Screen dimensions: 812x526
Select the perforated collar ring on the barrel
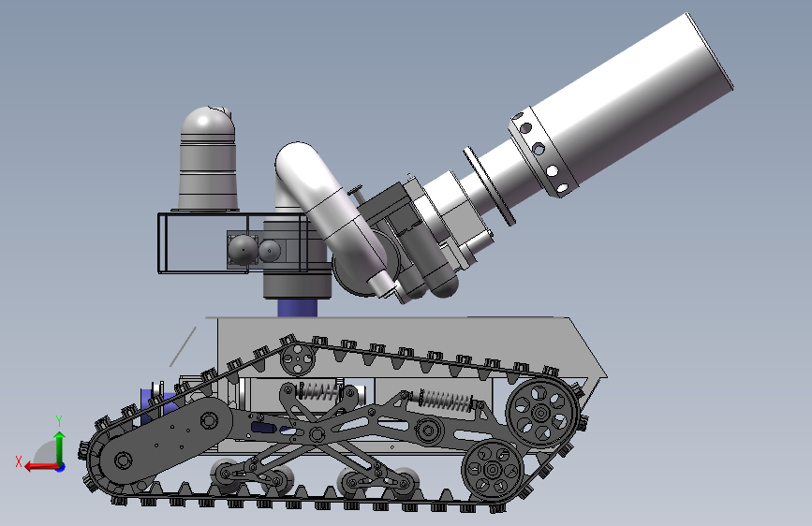pyautogui.click(x=545, y=153)
